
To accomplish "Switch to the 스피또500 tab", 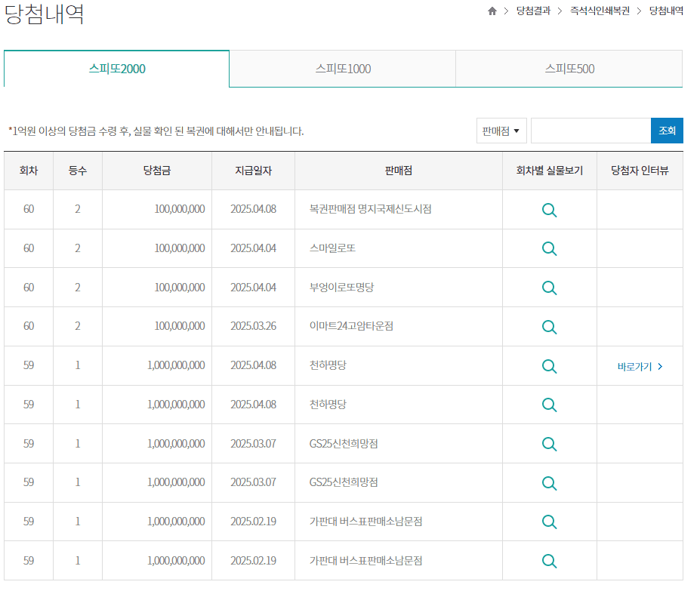I will pyautogui.click(x=569, y=69).
